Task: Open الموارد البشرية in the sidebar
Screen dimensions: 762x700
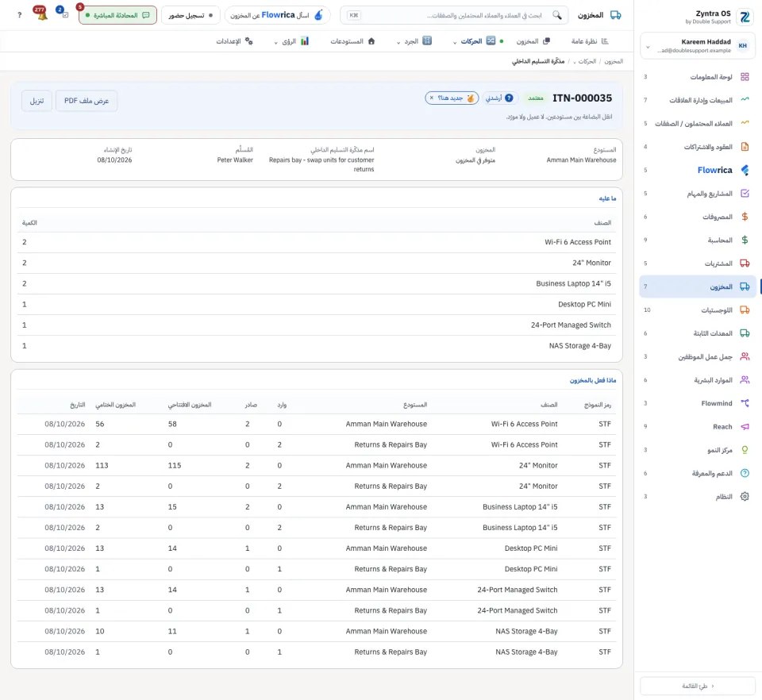Action: [x=696, y=380]
